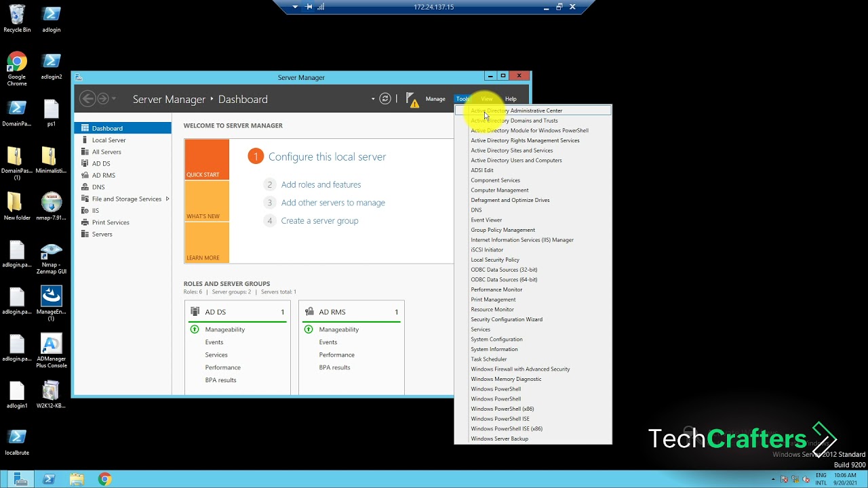Viewport: 868px width, 488px height.
Task: Click the refresh icon in Server Manager
Action: (x=385, y=99)
